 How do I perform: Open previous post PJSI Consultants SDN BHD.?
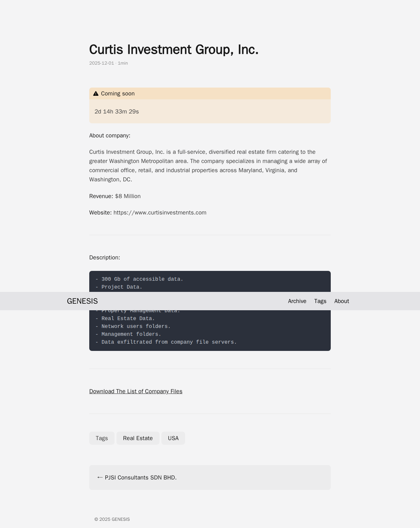[141, 477]
